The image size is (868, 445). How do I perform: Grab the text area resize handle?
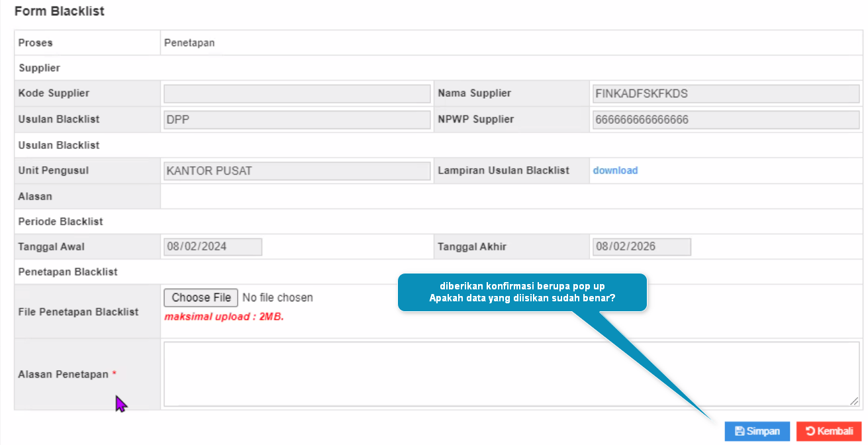[x=854, y=401]
